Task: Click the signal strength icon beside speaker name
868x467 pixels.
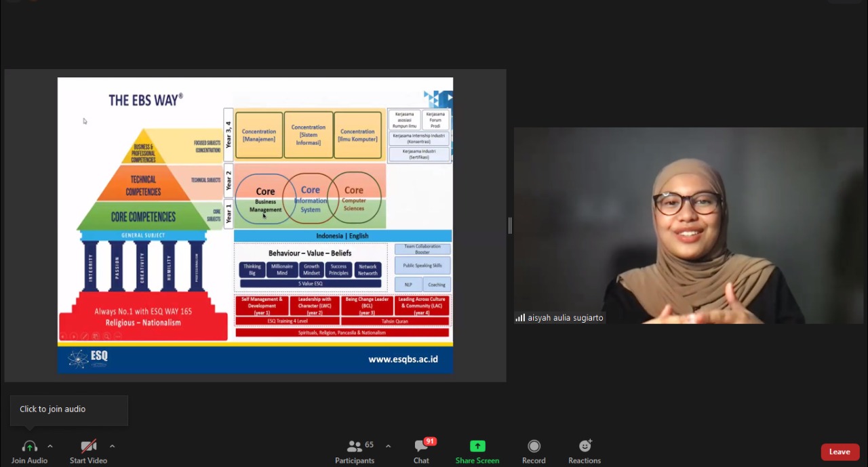Action: [x=520, y=318]
